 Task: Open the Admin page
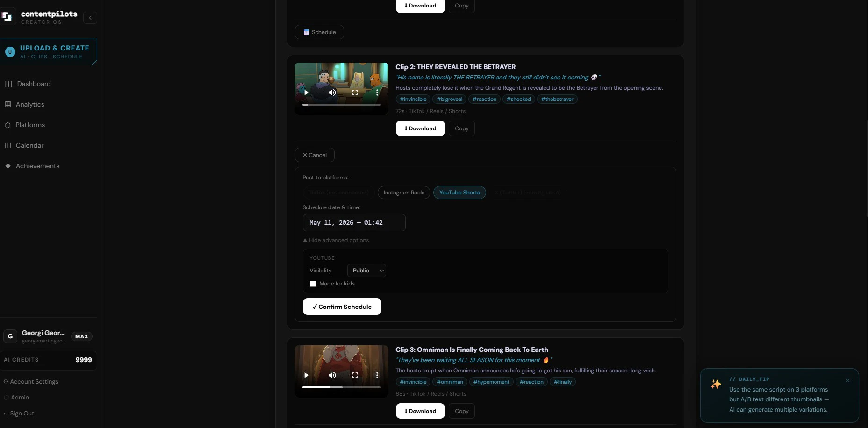pyautogui.click(x=16, y=397)
